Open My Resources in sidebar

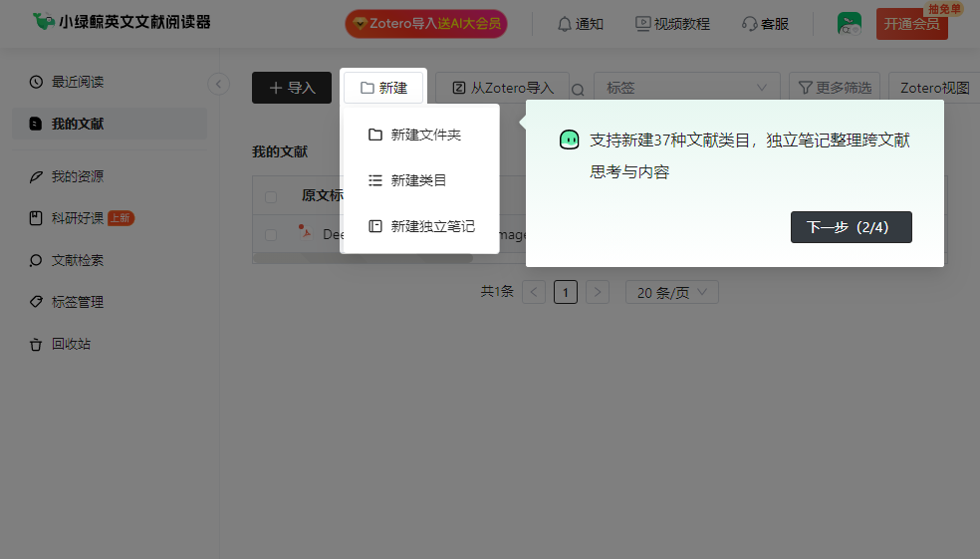click(110, 176)
